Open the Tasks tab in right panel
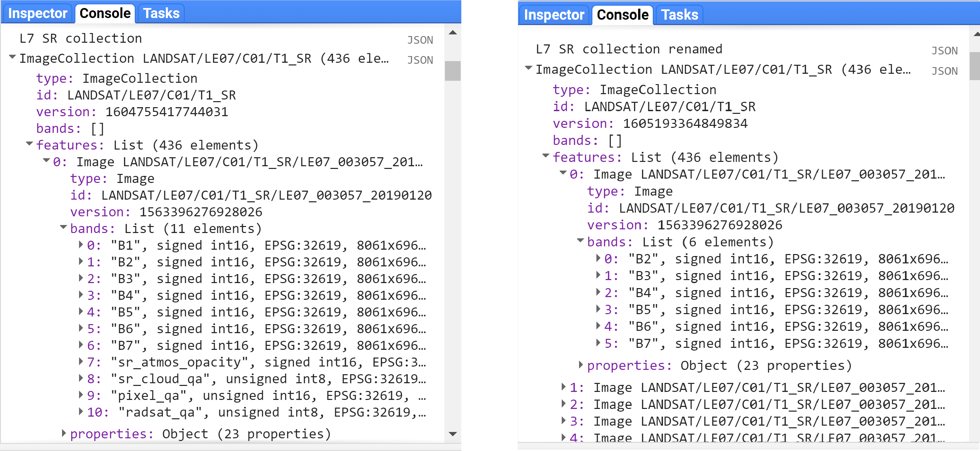The width and height of the screenshot is (980, 451). coord(679,15)
